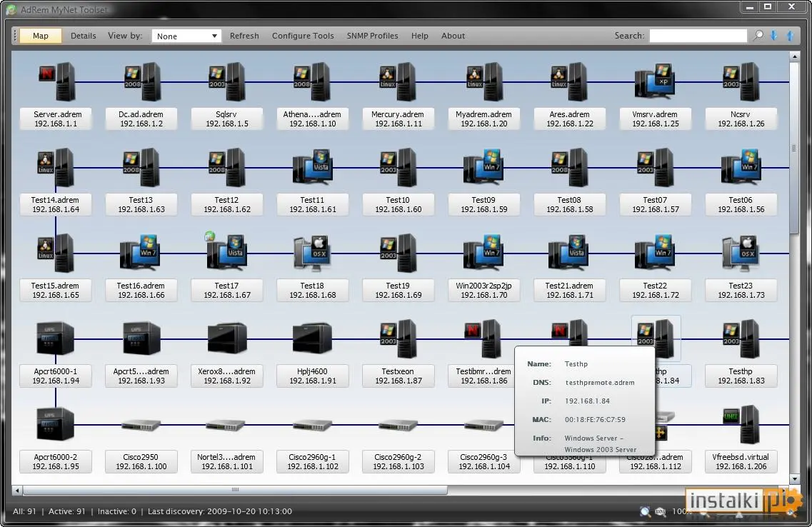Select the Server.adrem NetWare server icon

tap(57, 81)
